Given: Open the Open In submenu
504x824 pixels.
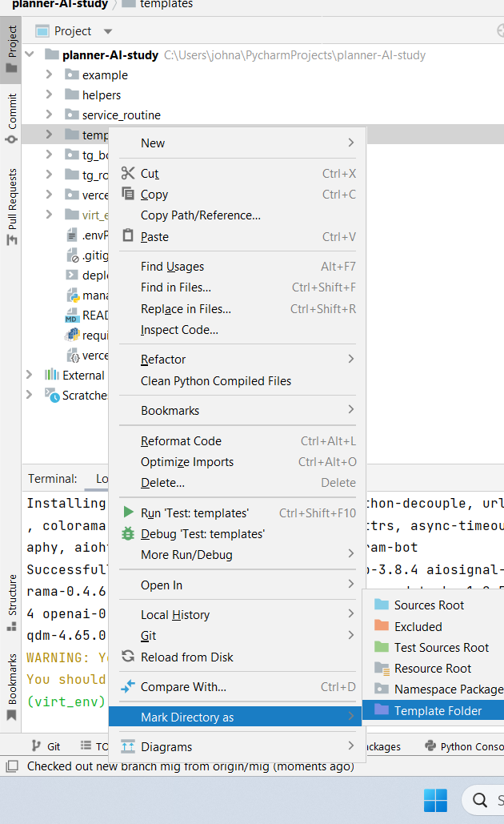Looking at the screenshot, I should (x=238, y=585).
